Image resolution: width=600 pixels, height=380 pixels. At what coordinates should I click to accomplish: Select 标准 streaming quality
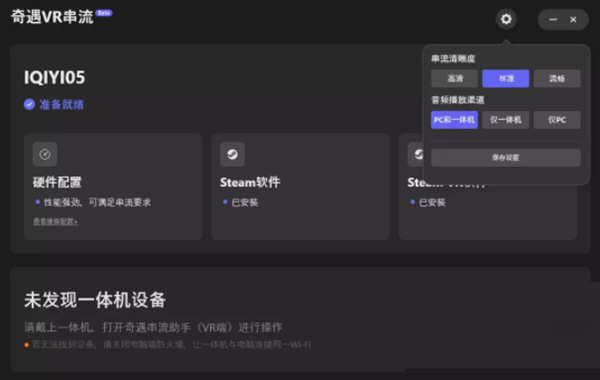coord(505,78)
